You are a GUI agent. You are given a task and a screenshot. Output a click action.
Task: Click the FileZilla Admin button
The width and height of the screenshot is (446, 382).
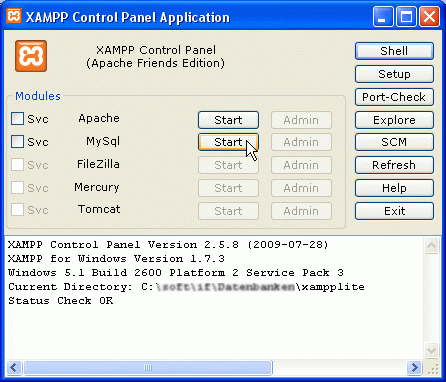click(301, 165)
